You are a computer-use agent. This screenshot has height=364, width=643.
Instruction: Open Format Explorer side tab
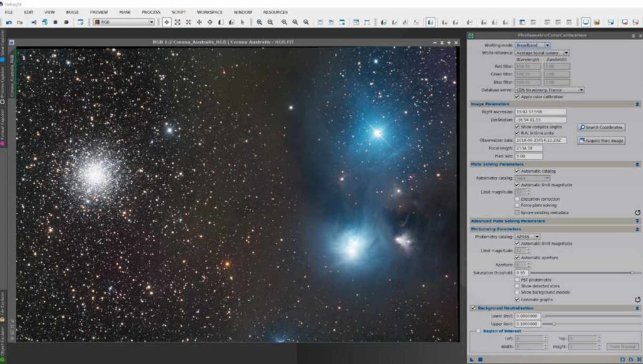[3, 128]
